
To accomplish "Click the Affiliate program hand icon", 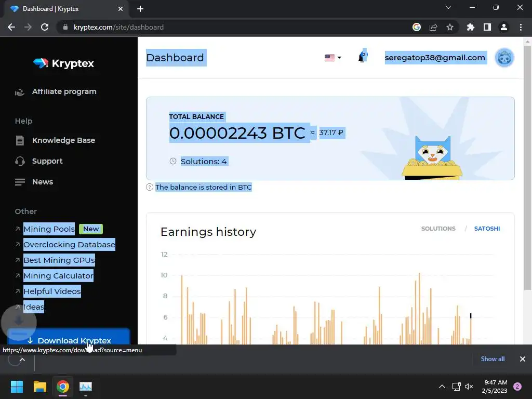I will pos(20,92).
